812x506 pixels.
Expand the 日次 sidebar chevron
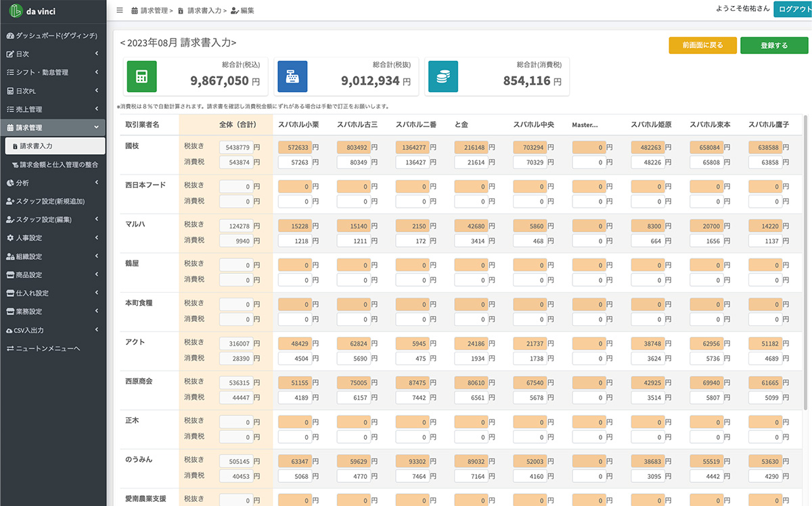tap(97, 53)
